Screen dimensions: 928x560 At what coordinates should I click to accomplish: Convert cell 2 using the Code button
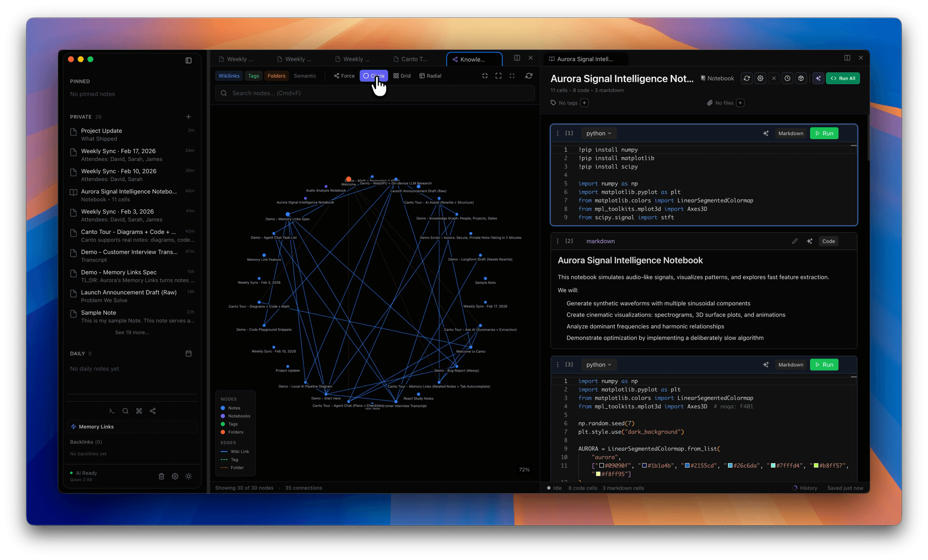(x=828, y=241)
